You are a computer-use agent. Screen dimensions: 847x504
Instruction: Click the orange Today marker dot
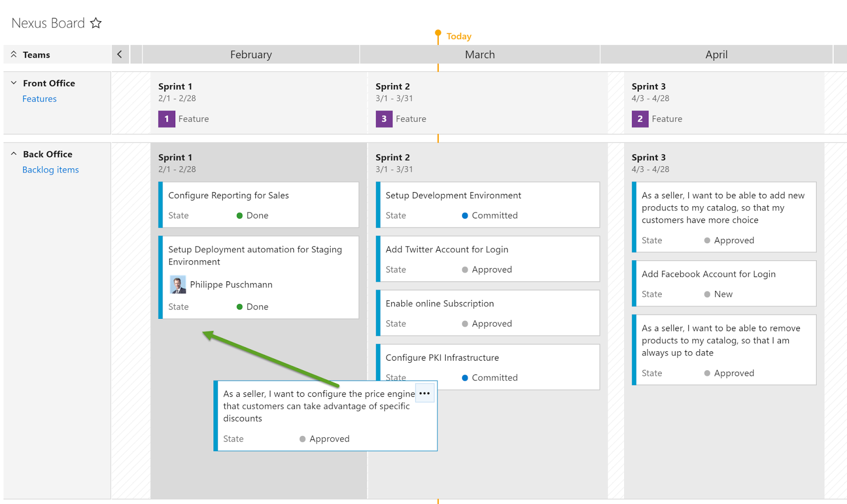438,33
